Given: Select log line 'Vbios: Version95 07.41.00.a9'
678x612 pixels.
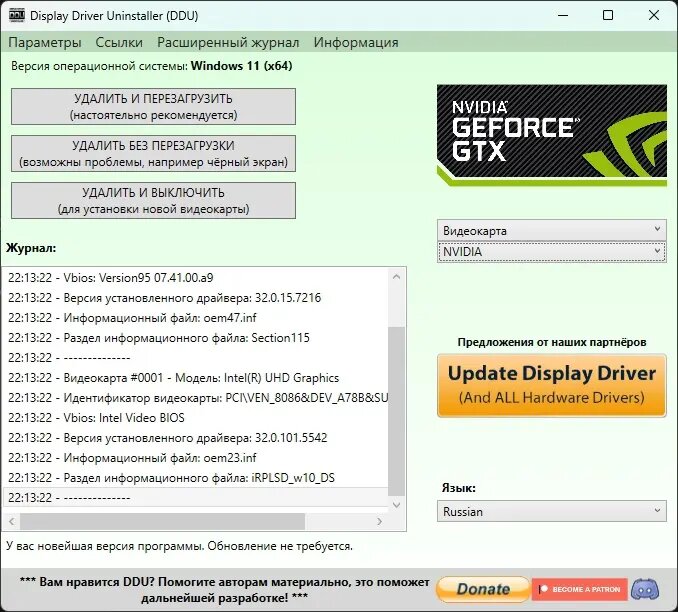Looking at the screenshot, I should tap(195, 278).
